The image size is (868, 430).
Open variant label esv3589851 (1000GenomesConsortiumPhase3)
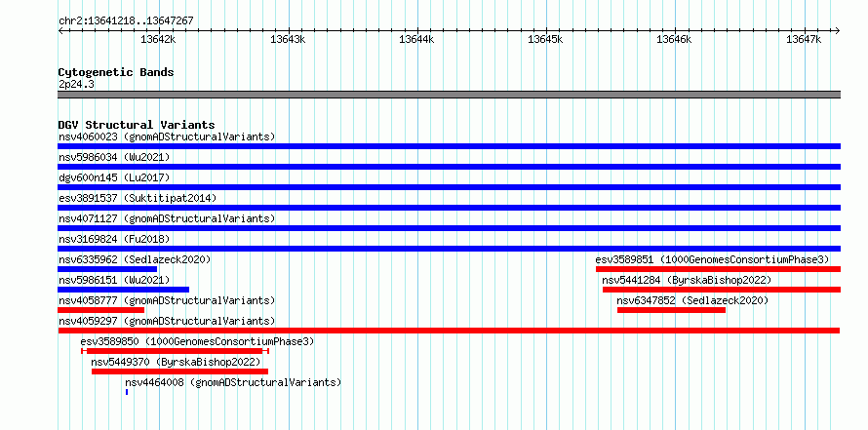tap(713, 259)
